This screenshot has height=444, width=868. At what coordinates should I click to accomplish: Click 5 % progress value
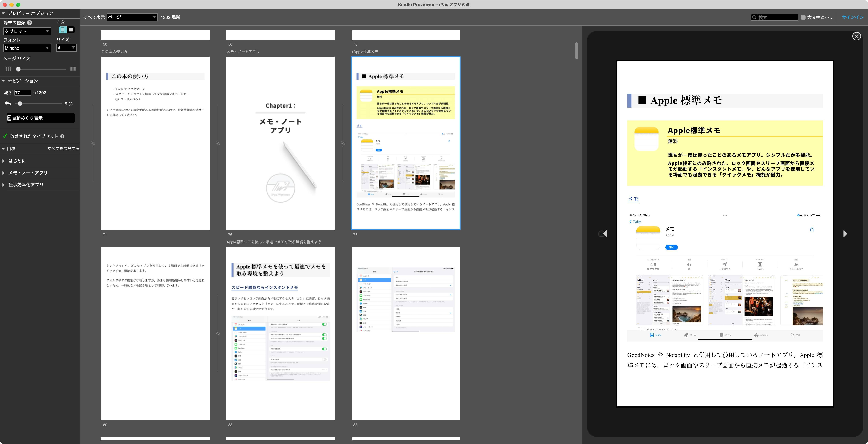pos(68,104)
